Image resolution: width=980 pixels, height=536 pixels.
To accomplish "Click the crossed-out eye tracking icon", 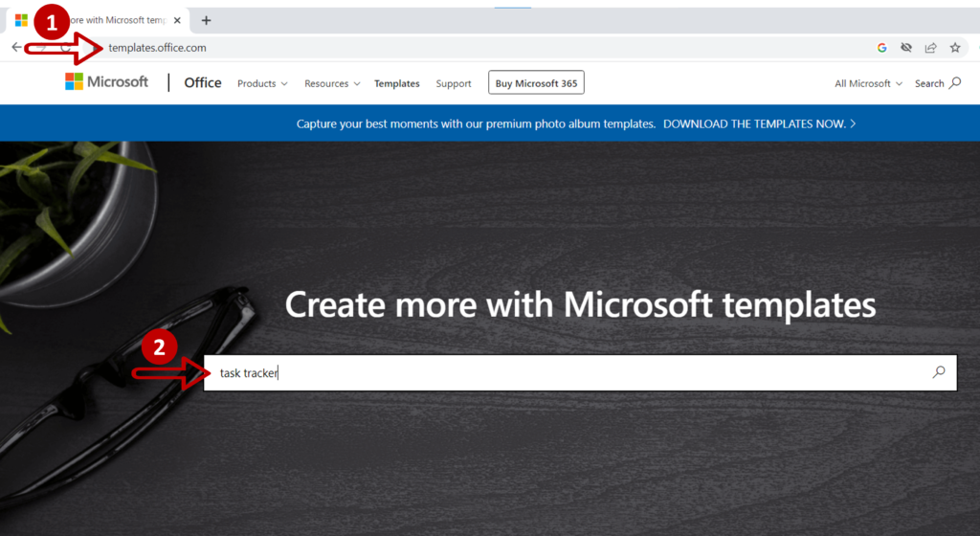I will (x=906, y=47).
